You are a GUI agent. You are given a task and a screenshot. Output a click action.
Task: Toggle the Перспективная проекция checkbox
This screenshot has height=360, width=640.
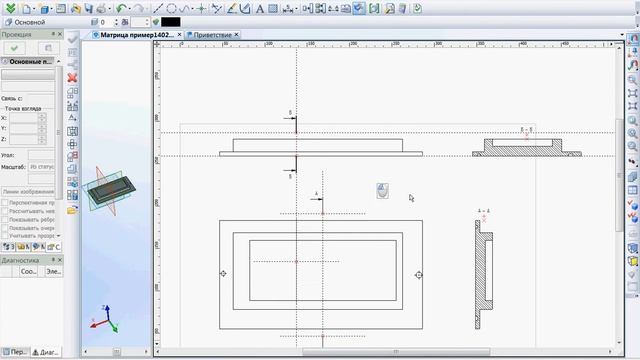5,203
